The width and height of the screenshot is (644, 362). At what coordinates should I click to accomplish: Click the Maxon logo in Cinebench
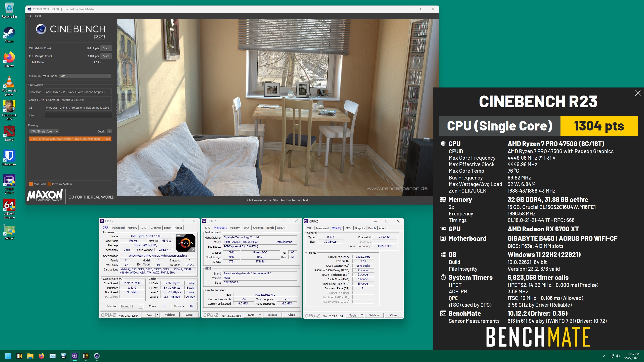[x=45, y=196]
